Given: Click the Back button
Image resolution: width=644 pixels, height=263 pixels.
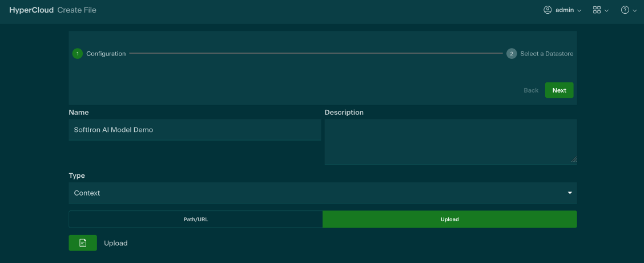Looking at the screenshot, I should point(531,90).
